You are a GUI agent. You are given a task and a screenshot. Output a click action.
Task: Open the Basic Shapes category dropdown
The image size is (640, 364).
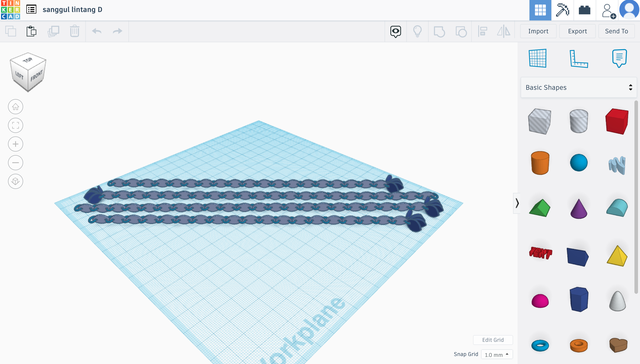[578, 87]
